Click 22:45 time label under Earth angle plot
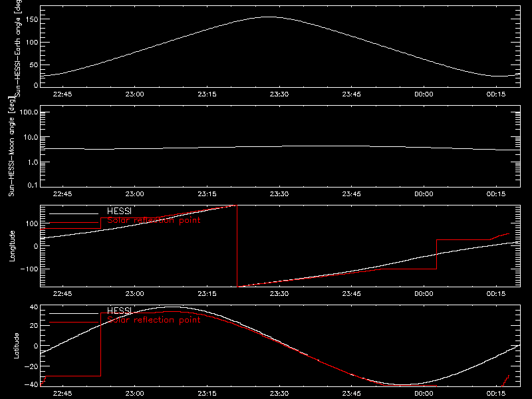532x399 pixels. coord(63,94)
